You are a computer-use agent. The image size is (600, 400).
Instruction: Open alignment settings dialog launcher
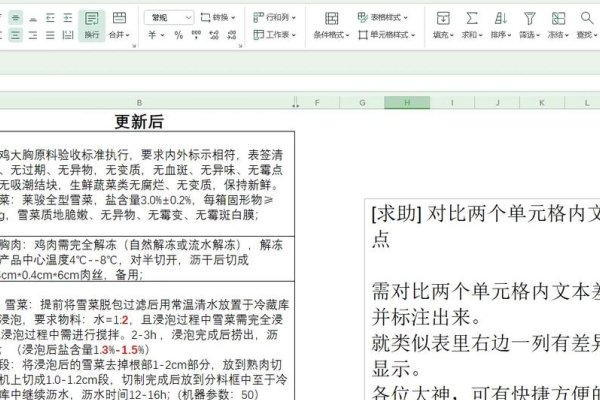click(134, 46)
